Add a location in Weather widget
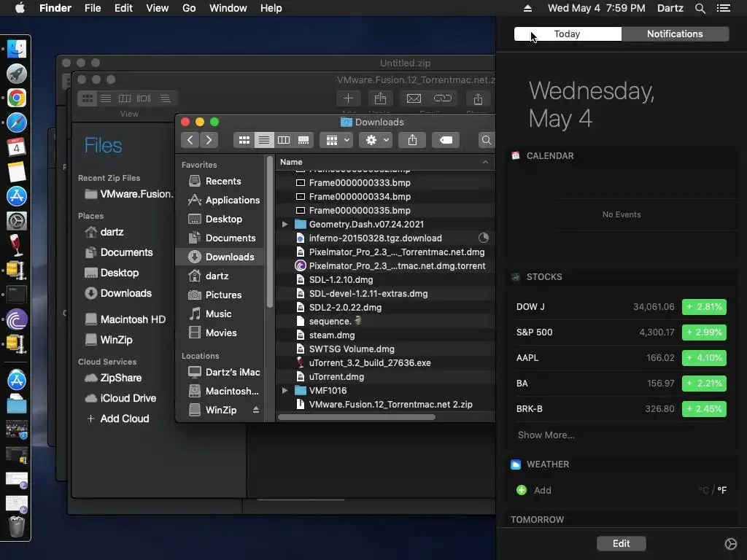This screenshot has height=560, width=747. (x=534, y=490)
